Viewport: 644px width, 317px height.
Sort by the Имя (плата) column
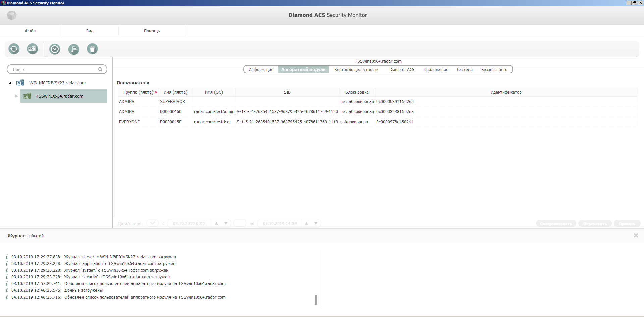tap(175, 92)
